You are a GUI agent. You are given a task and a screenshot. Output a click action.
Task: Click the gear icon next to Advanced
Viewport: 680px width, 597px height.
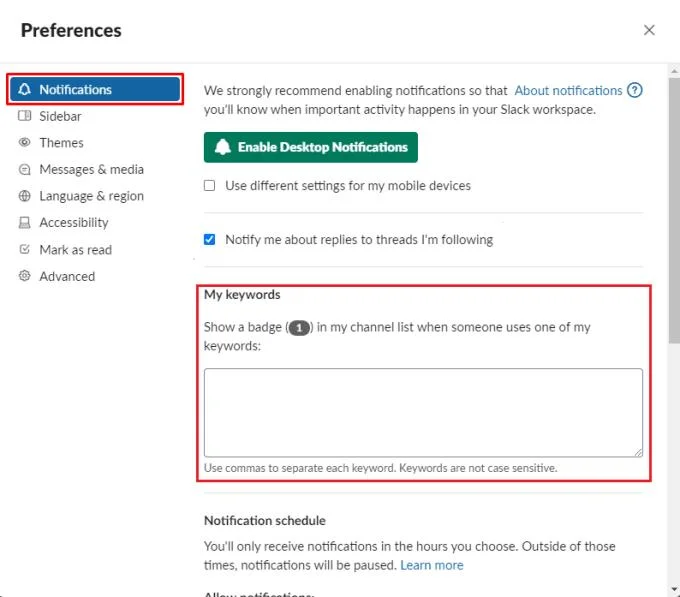click(25, 276)
